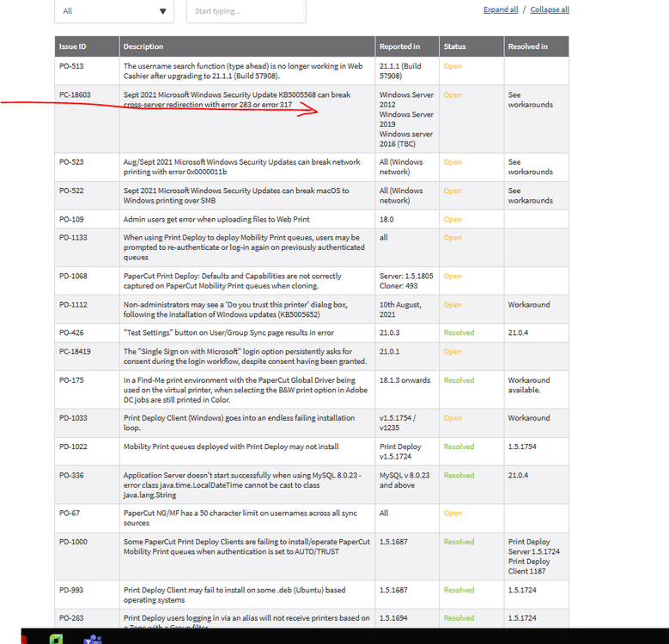Click 'Print Deploy Server 1.5.1724' resolved-in cell

point(534,556)
